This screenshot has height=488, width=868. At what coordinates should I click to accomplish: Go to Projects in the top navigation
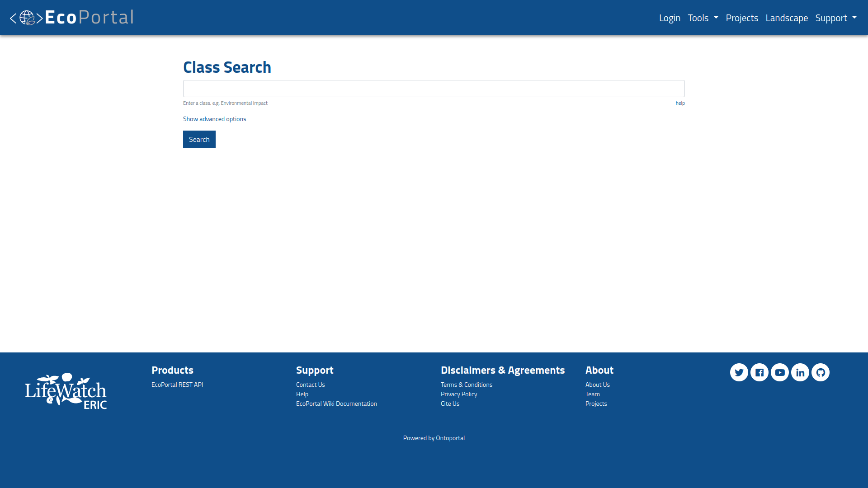[x=742, y=18]
